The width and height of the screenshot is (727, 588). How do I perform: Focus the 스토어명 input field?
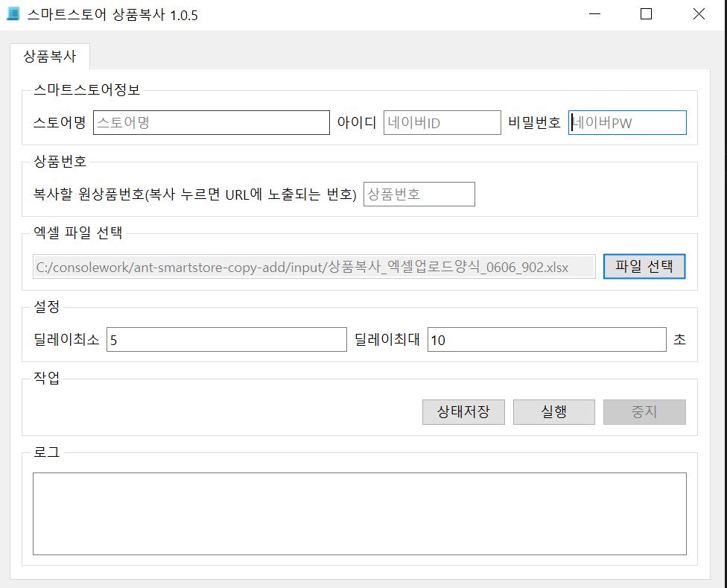coord(211,123)
